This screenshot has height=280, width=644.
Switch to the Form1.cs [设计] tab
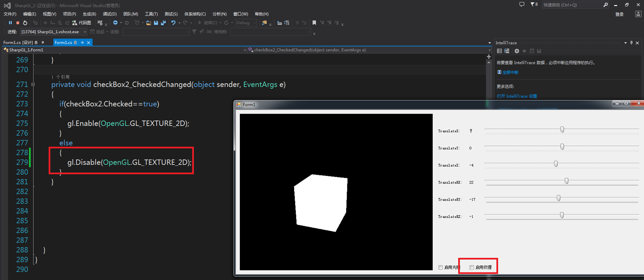[18, 42]
